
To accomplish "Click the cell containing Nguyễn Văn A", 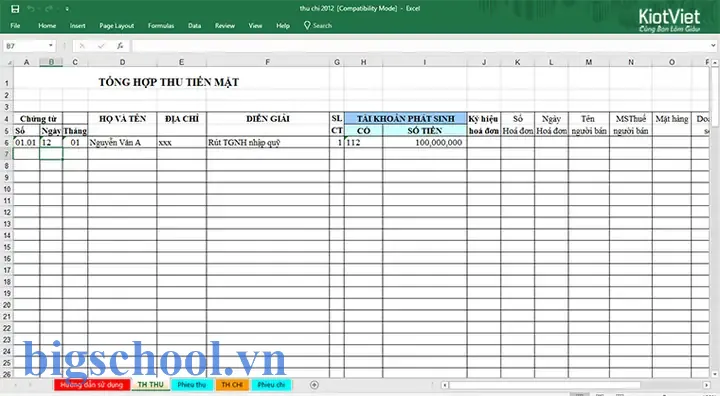I will click(x=122, y=142).
